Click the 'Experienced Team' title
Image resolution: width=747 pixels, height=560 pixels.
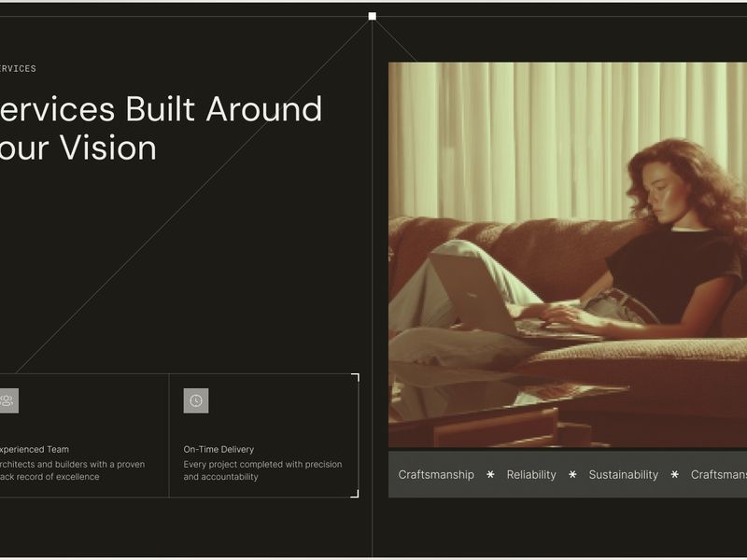(x=35, y=449)
